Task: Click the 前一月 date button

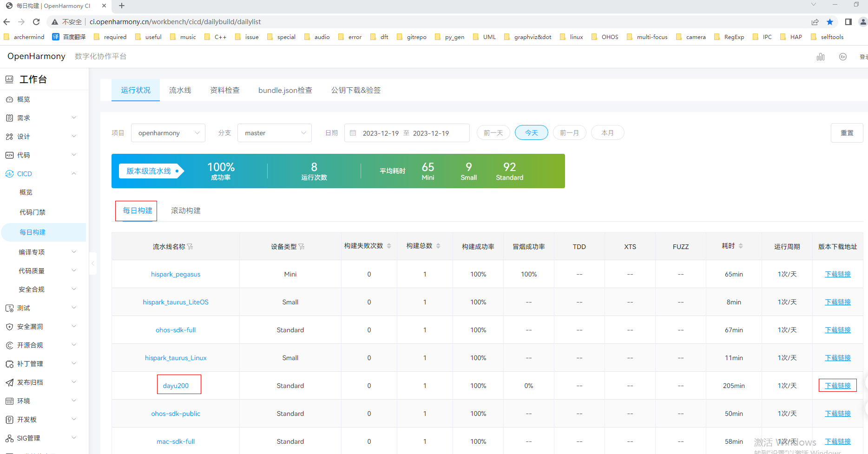Action: (x=570, y=133)
